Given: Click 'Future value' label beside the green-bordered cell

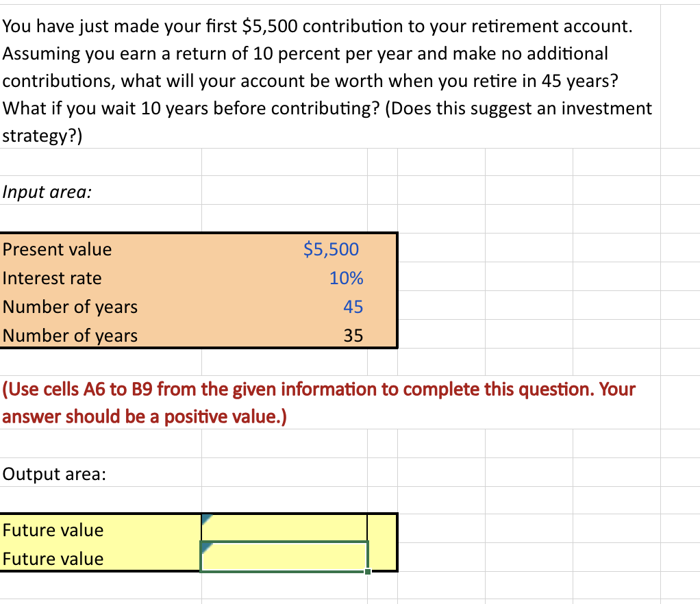Looking at the screenshot, I should tap(101, 559).
